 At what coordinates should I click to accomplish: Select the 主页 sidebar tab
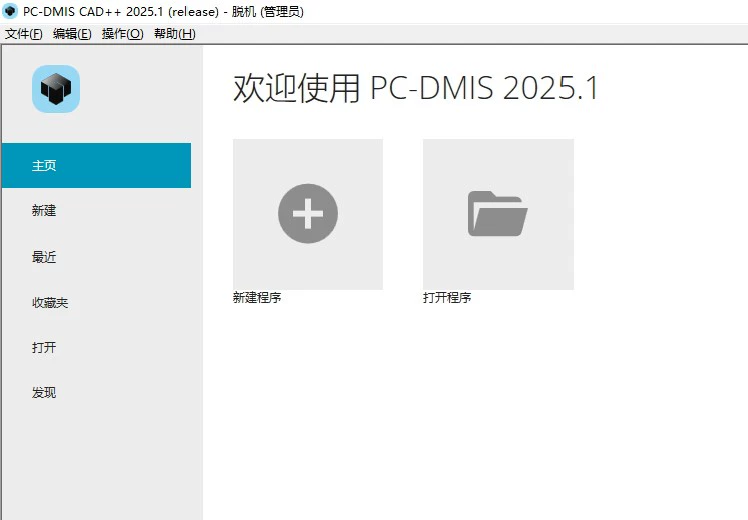coord(96,165)
